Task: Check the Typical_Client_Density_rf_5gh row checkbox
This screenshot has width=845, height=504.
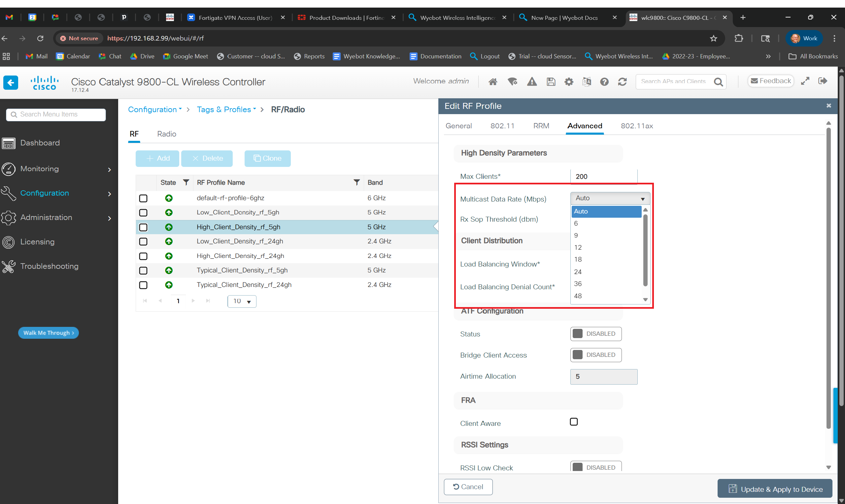Action: pos(143,270)
